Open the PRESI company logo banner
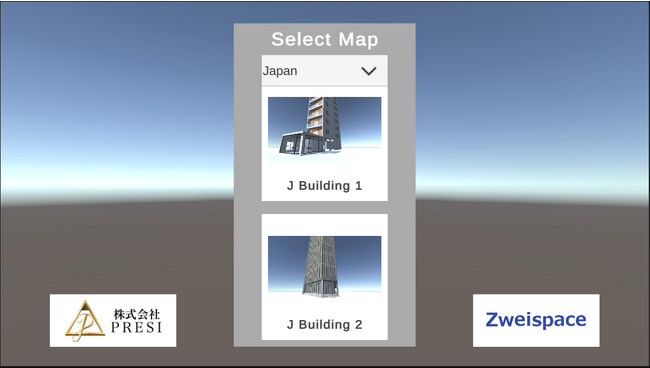 (x=113, y=320)
